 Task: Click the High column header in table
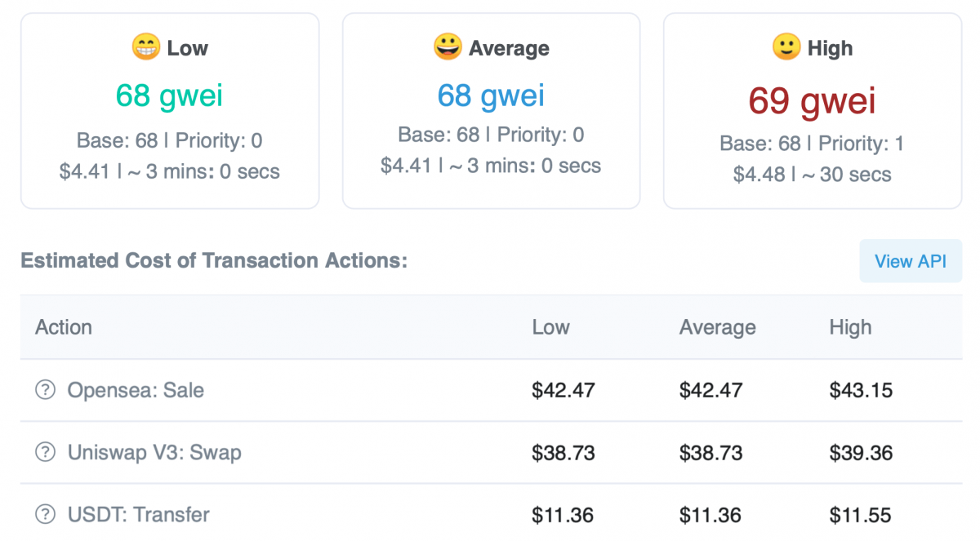tap(850, 327)
